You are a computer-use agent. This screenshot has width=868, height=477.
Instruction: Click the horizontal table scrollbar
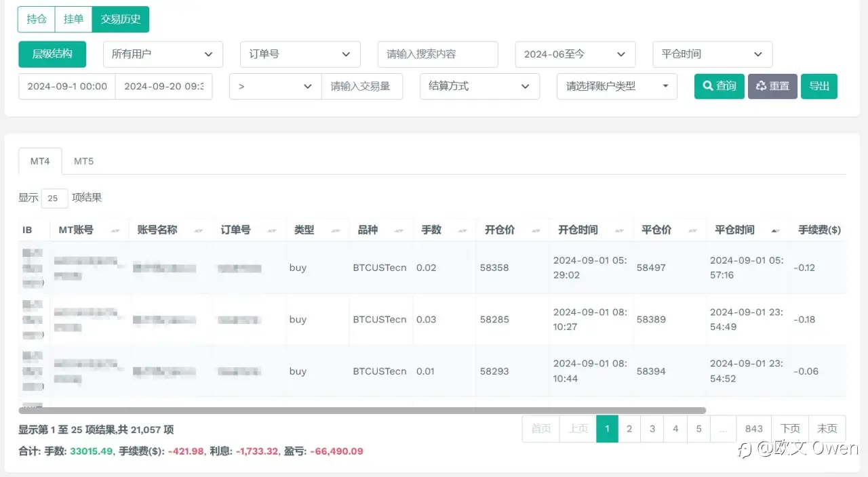pos(362,410)
